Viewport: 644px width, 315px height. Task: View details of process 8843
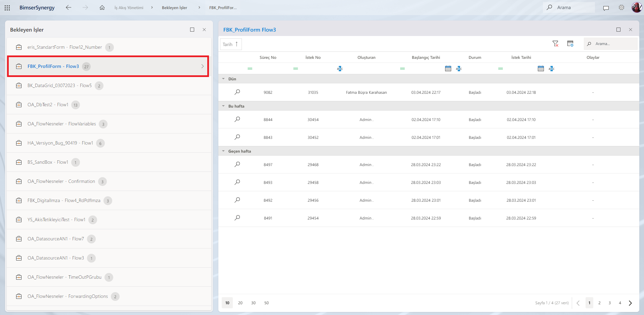(x=237, y=137)
